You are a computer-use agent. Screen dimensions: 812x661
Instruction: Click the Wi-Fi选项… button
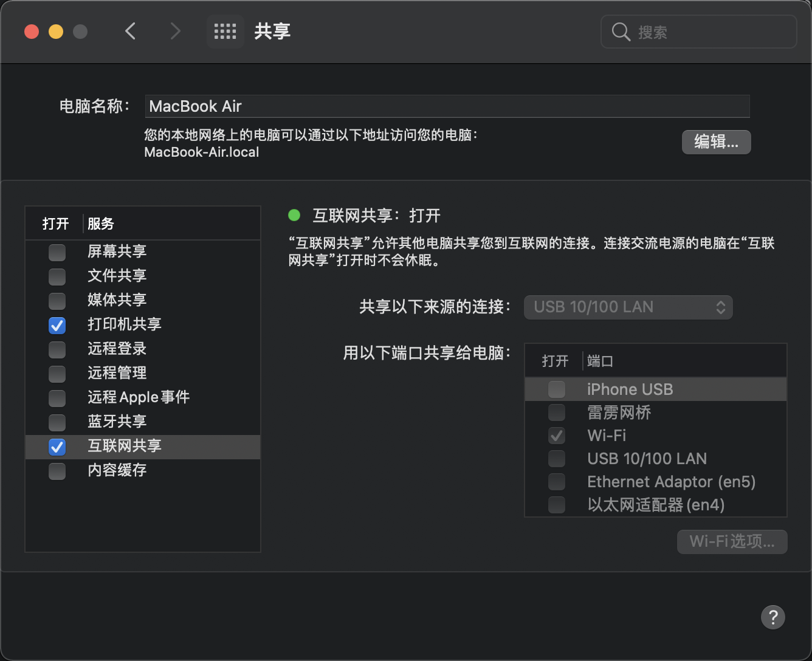[732, 541]
